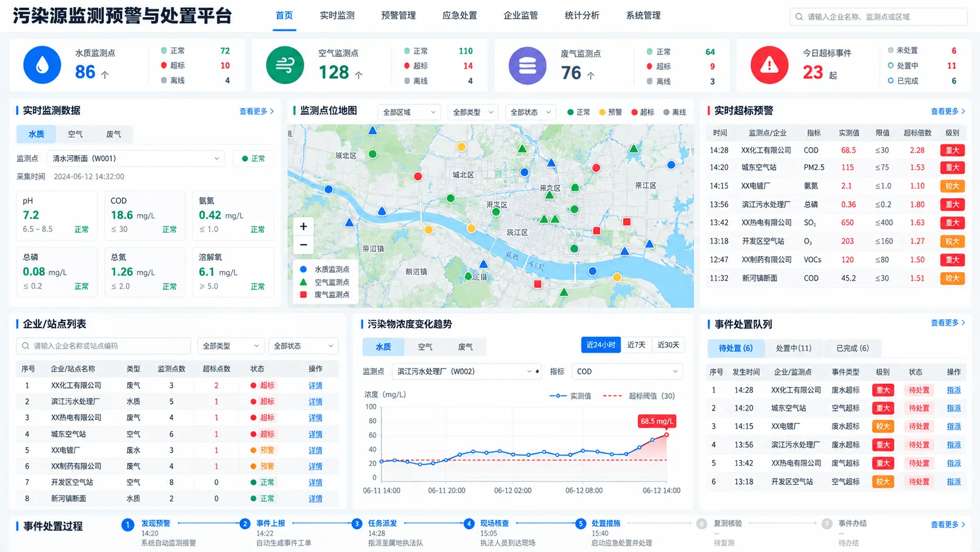The width and height of the screenshot is (980, 552).
Task: Click step 5 处置措施 circle in process timeline
Action: click(x=580, y=524)
